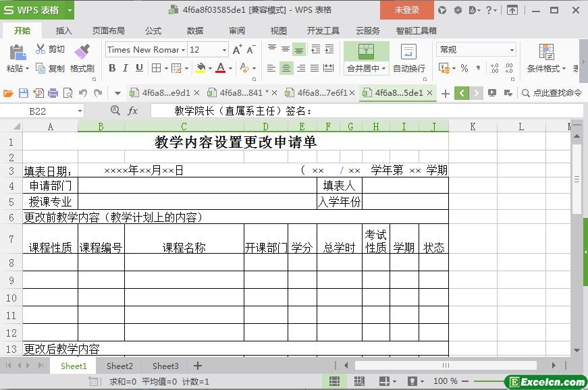
Task: Increase font size with large A
Action: [x=238, y=49]
